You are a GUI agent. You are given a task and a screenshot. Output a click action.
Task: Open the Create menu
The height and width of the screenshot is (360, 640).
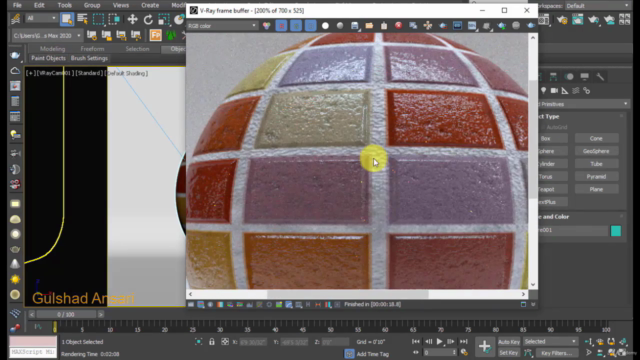coord(150,5)
